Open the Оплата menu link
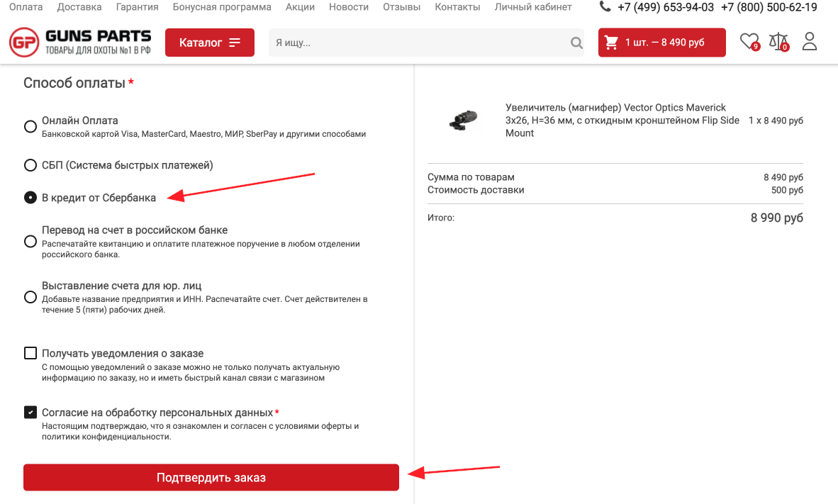Screen dimensions: 838x504 (x=26, y=7)
